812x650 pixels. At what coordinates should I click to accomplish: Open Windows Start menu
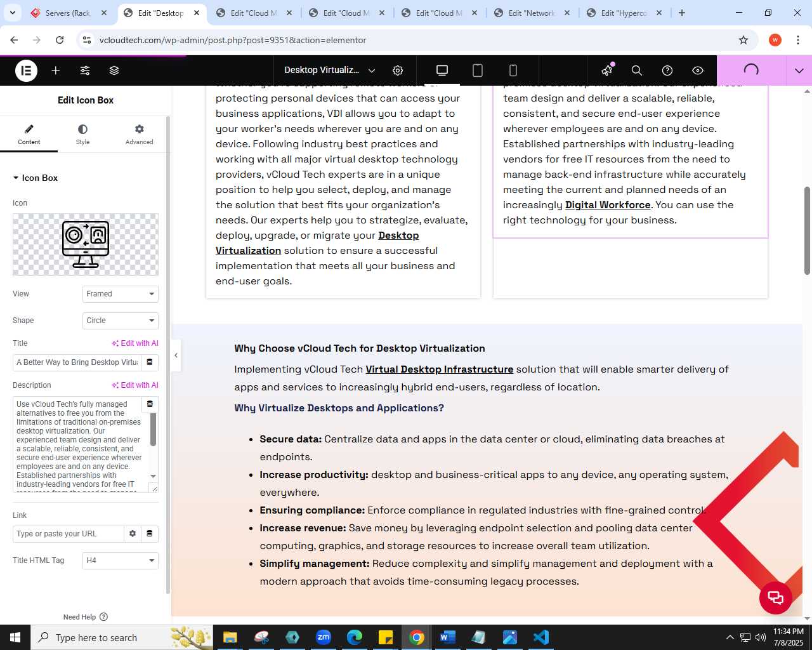(x=15, y=637)
